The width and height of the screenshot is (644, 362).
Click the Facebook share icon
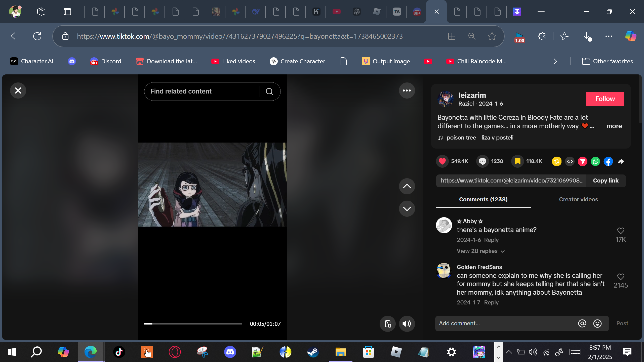click(x=608, y=161)
